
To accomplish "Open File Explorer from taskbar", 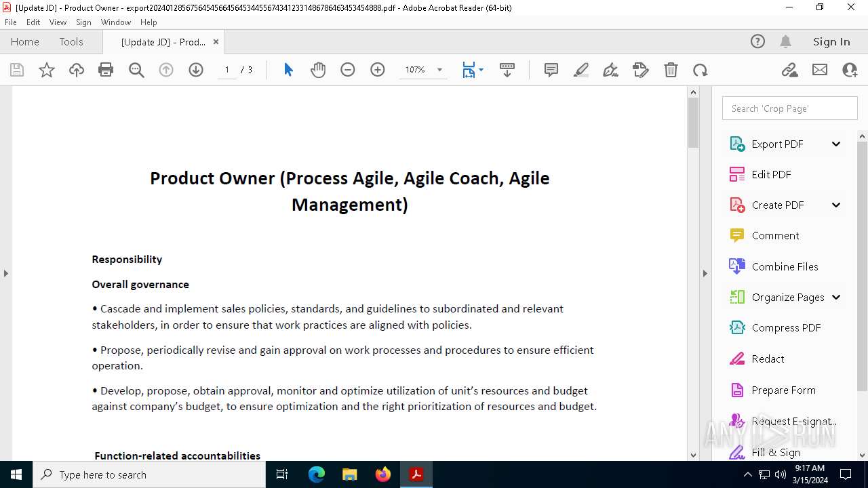I will 350,474.
